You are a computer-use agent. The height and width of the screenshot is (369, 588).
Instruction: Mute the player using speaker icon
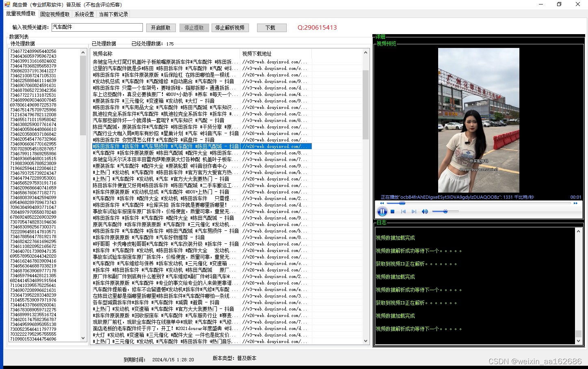click(425, 211)
